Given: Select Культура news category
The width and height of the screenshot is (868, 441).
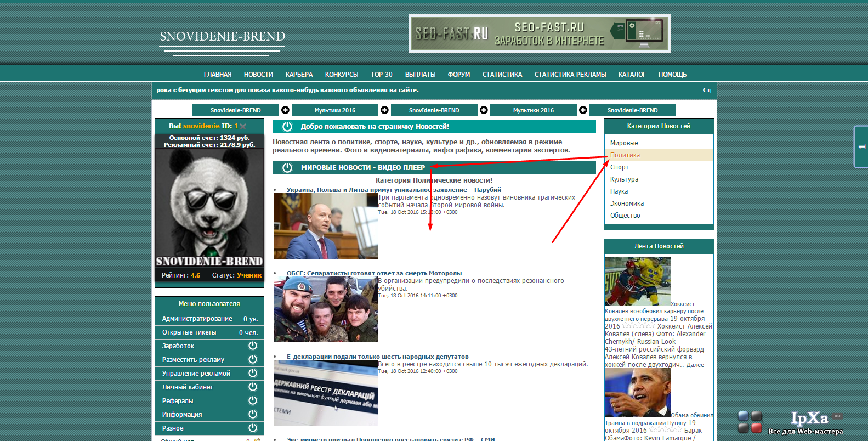Looking at the screenshot, I should [624, 179].
